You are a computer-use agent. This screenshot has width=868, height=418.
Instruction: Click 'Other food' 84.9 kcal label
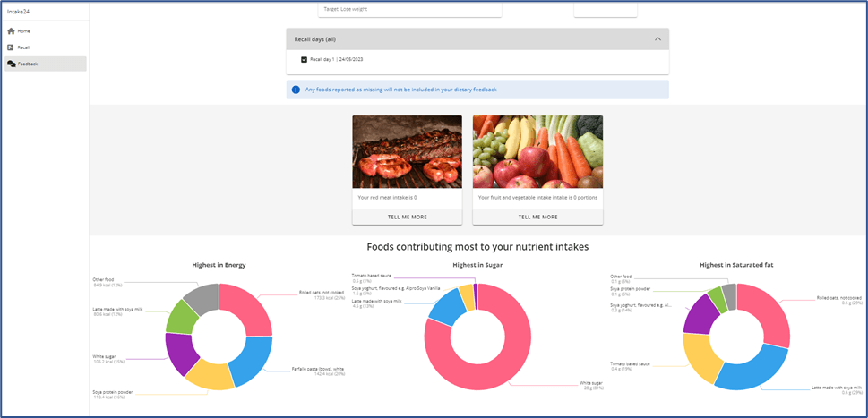coord(107,283)
